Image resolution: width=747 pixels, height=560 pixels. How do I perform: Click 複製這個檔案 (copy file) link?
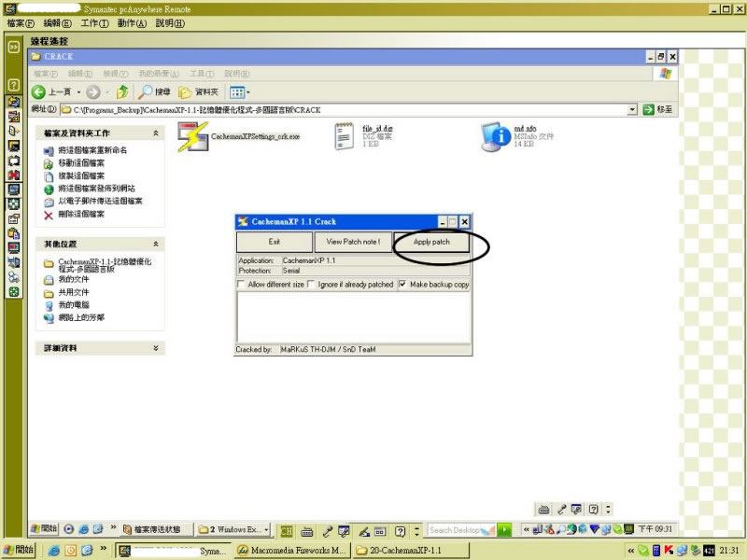tap(81, 175)
